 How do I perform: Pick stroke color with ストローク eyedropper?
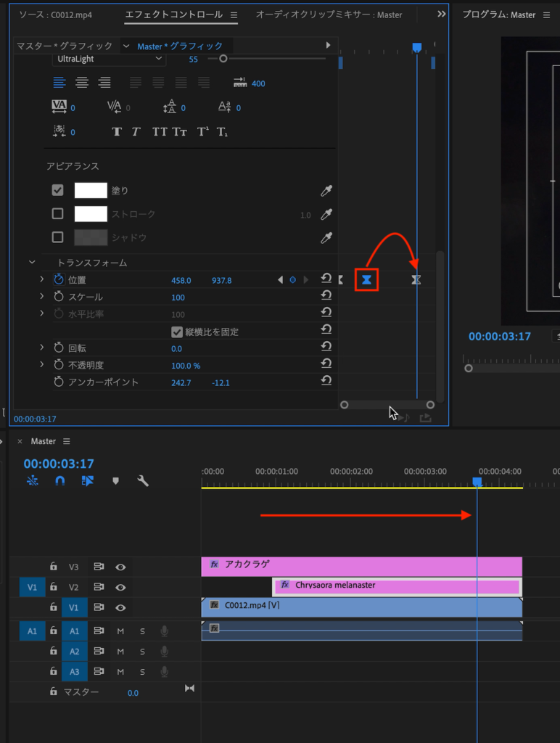(x=326, y=214)
